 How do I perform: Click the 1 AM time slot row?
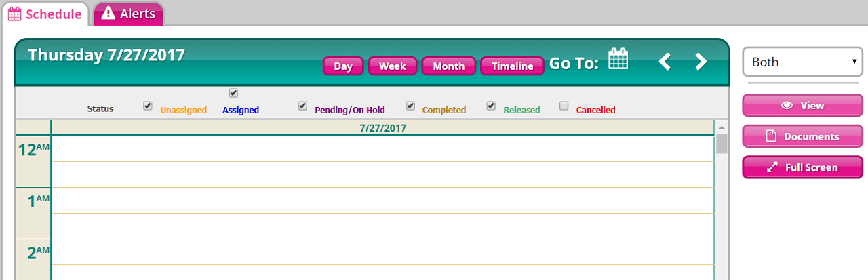click(x=382, y=200)
